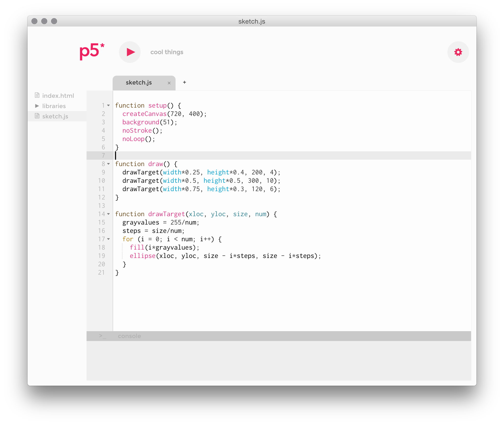Expand the libraries folder triangle
504x425 pixels.
coord(37,106)
